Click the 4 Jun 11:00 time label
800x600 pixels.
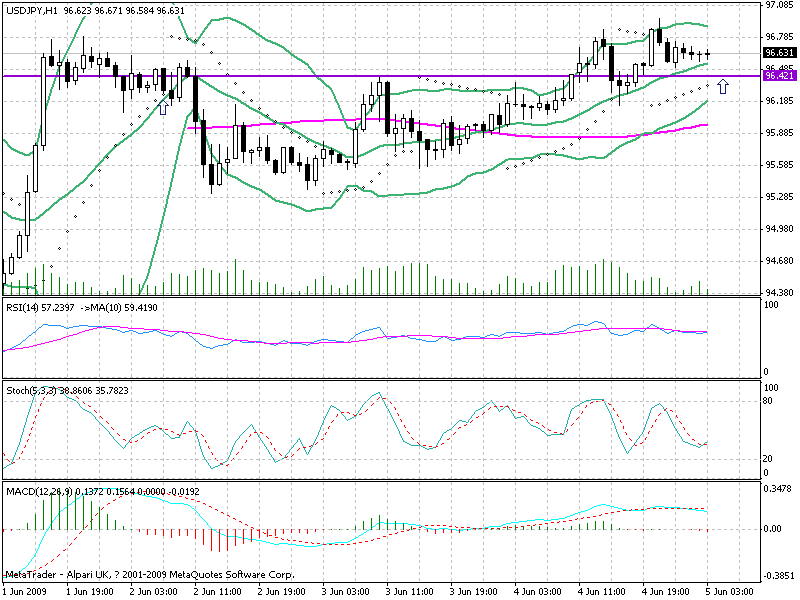[x=602, y=592]
